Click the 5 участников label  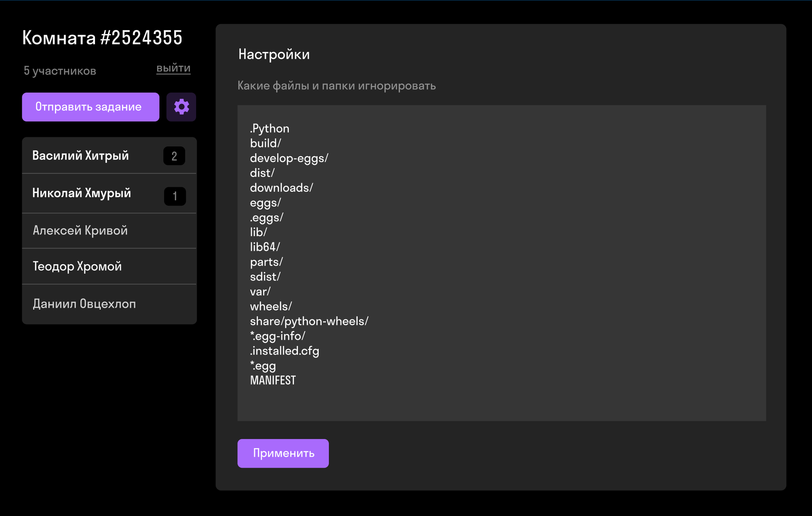60,71
